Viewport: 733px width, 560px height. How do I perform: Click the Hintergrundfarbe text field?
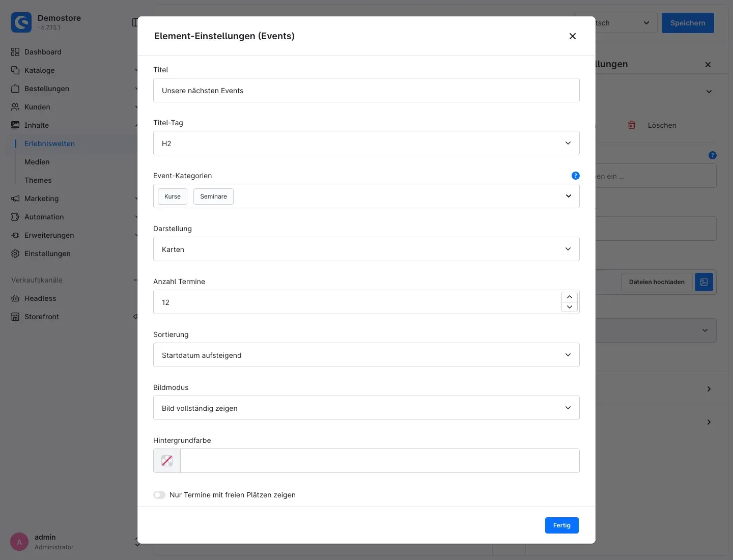pyautogui.click(x=380, y=461)
